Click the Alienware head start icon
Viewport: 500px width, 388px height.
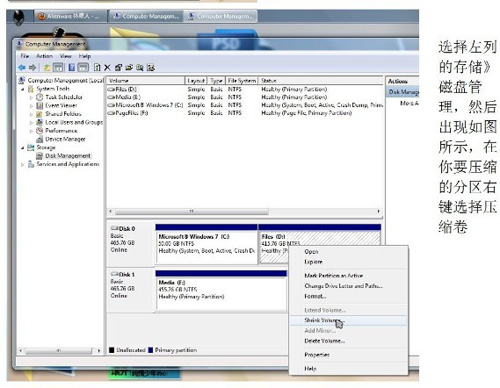[x=19, y=17]
